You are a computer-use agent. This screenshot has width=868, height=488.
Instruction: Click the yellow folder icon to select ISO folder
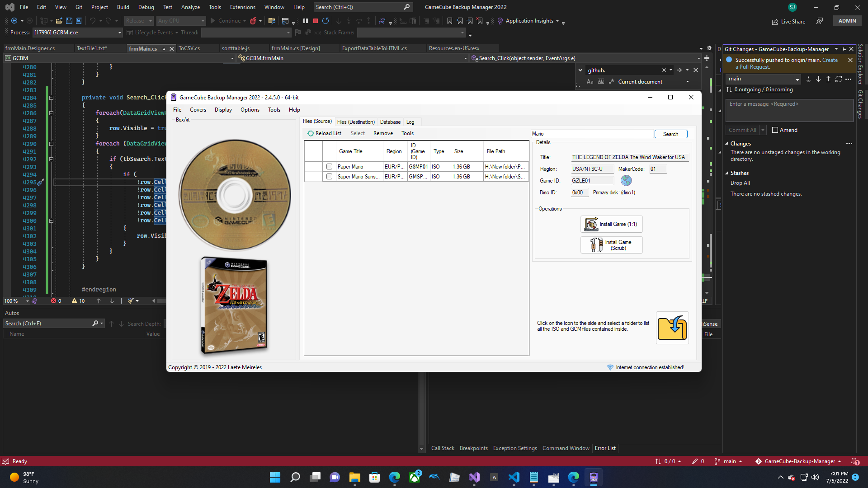(672, 328)
